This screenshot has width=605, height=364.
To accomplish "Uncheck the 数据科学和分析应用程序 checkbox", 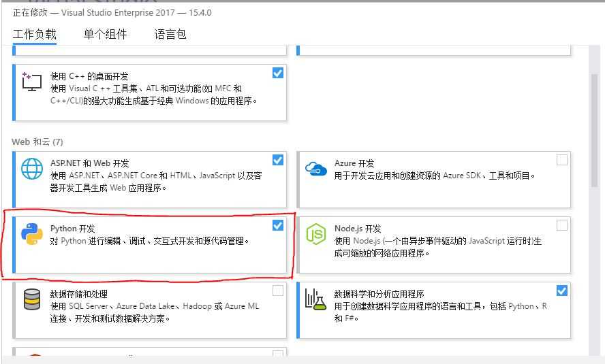I will pos(562,291).
